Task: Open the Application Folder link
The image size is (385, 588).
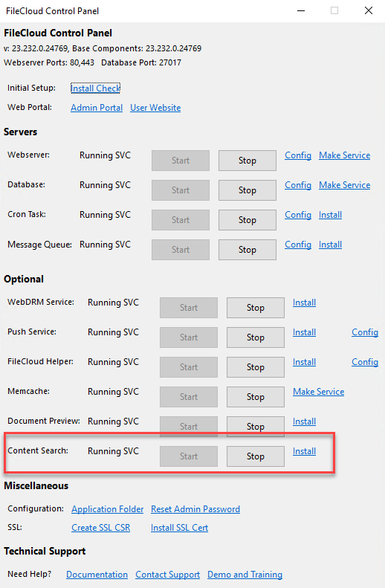Action: (108, 509)
